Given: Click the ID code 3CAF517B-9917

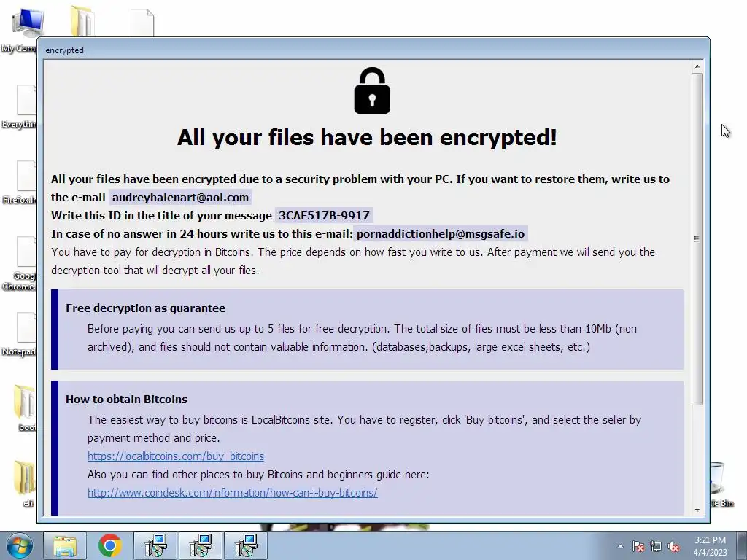Looking at the screenshot, I should click(324, 215).
